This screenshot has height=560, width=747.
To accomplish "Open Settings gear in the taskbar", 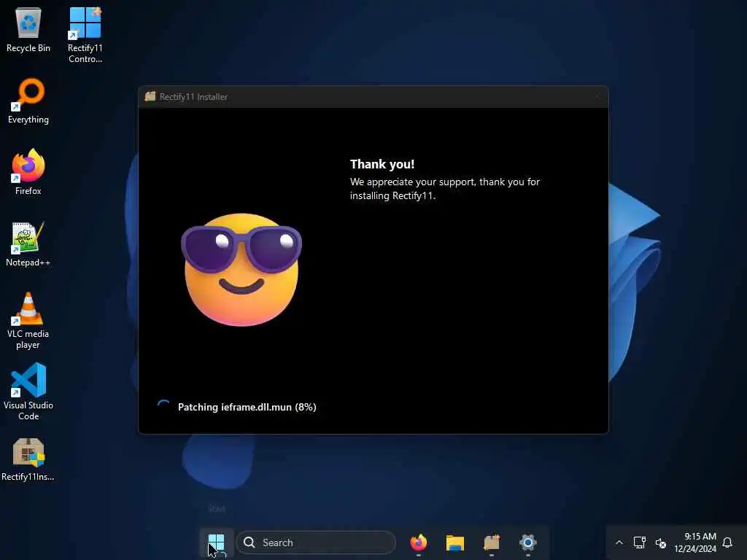I will tap(528, 542).
